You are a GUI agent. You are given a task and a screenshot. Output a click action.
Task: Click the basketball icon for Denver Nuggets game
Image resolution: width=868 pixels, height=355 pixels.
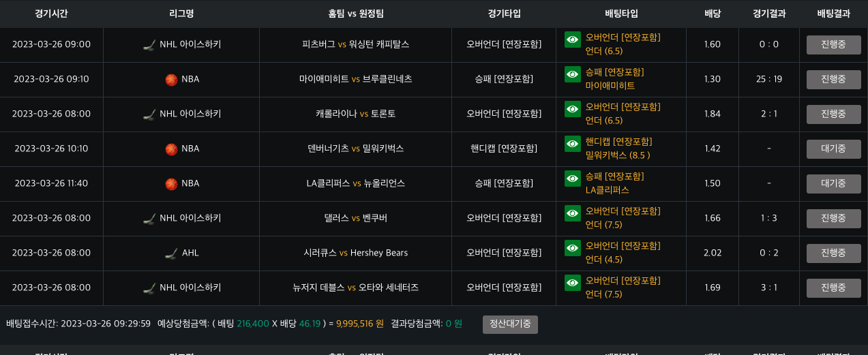171,149
